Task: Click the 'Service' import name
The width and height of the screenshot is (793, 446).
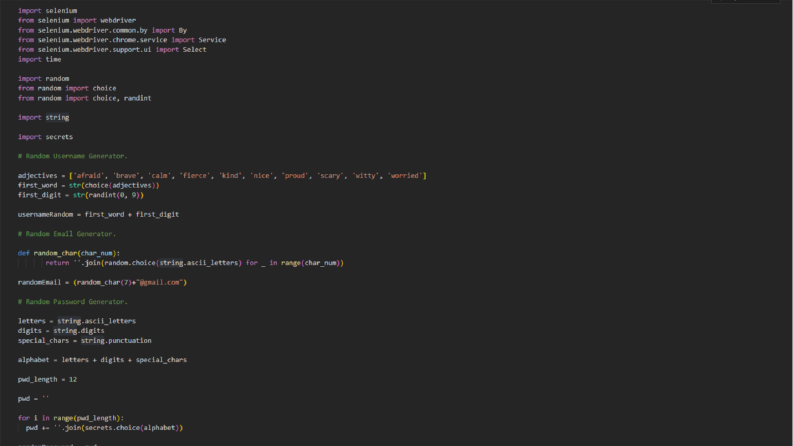Action: pos(212,40)
